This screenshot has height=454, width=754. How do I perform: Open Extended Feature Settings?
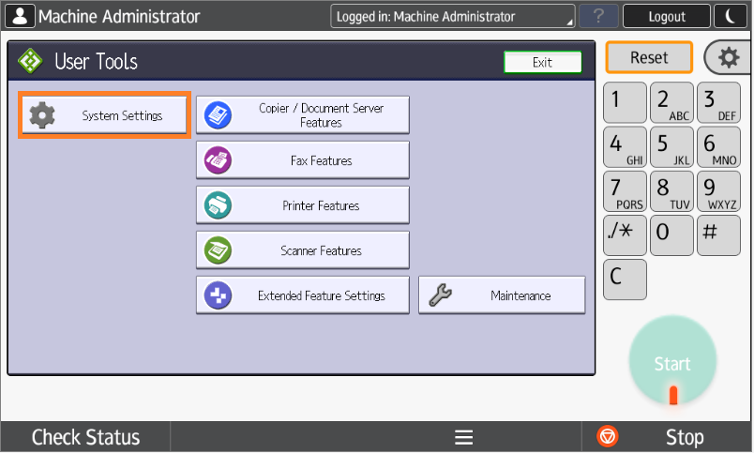(x=302, y=296)
